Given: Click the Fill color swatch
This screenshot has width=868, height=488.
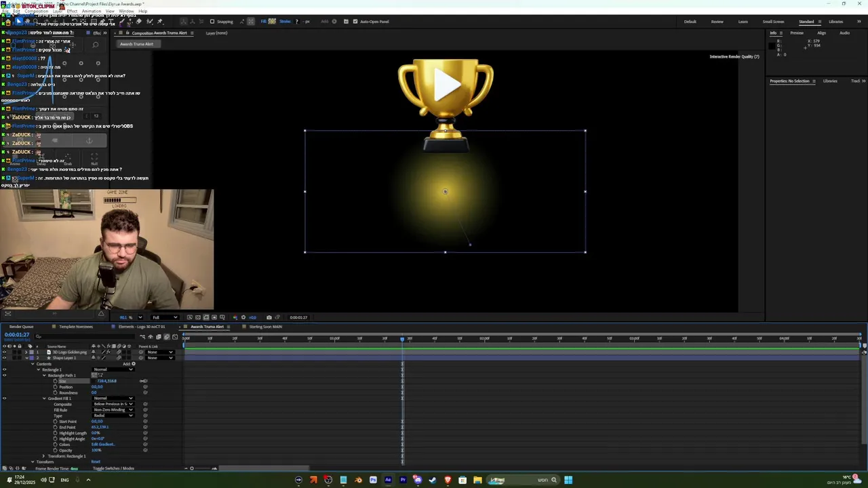Looking at the screenshot, I should click(x=273, y=21).
